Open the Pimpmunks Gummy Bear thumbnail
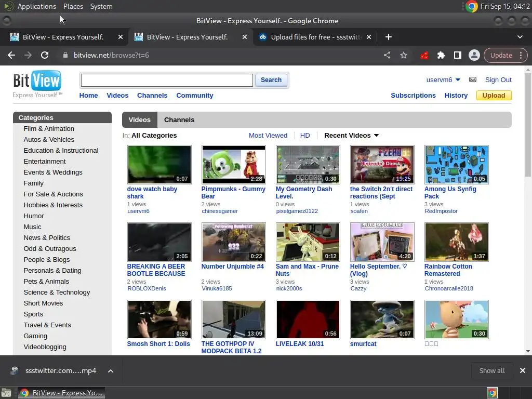 point(233,165)
